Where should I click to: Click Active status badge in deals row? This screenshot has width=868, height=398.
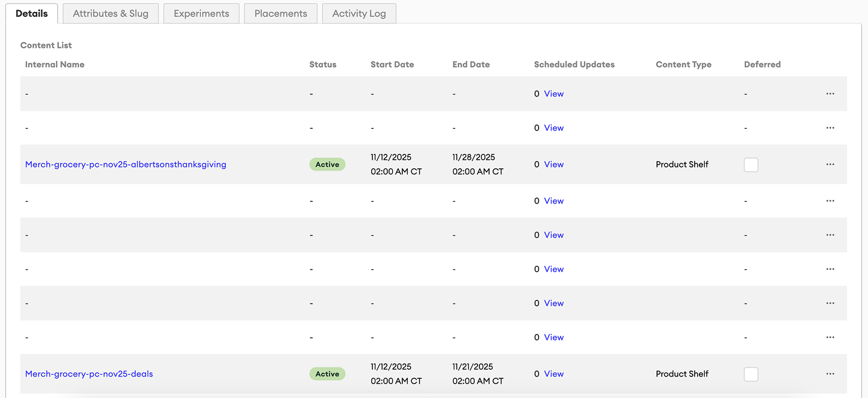pyautogui.click(x=327, y=374)
